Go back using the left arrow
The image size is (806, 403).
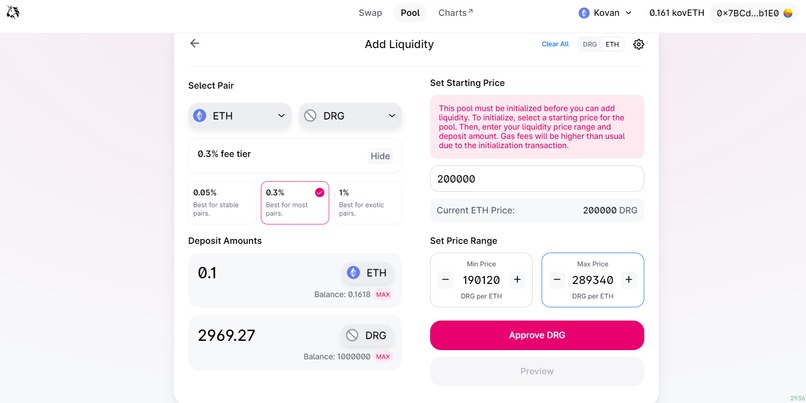[194, 44]
